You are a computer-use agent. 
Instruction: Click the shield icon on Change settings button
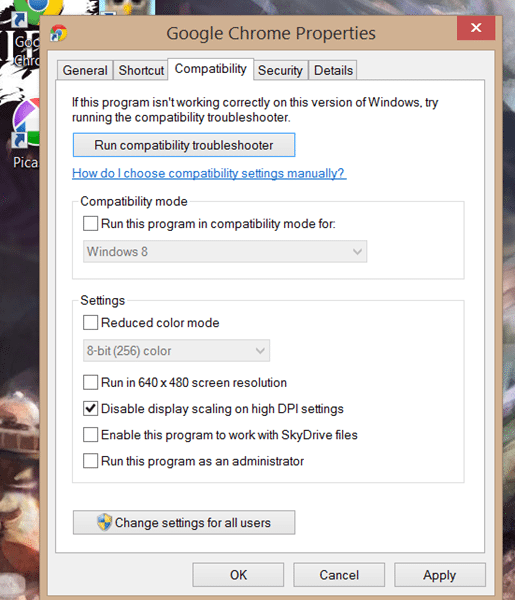(x=104, y=522)
